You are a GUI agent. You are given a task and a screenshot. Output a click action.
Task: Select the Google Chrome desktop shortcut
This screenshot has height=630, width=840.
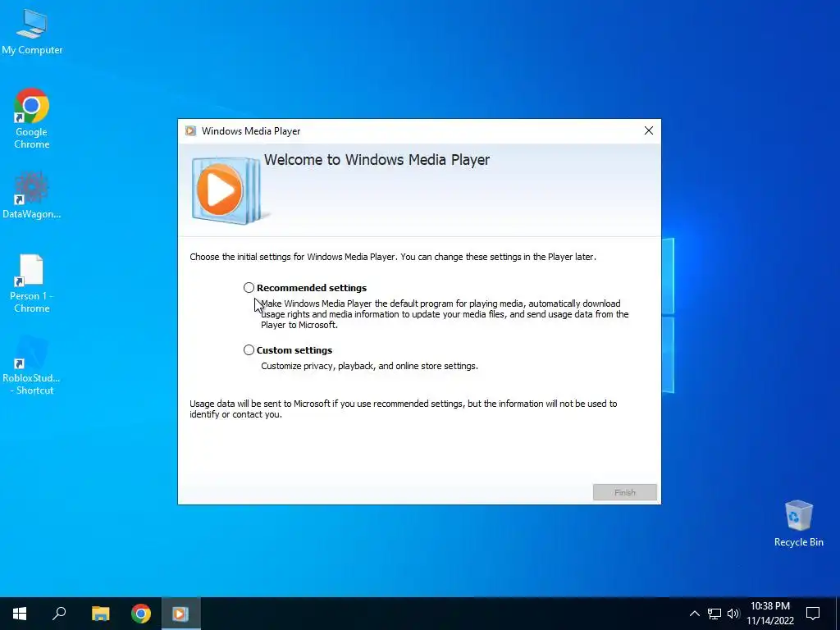[32, 119]
